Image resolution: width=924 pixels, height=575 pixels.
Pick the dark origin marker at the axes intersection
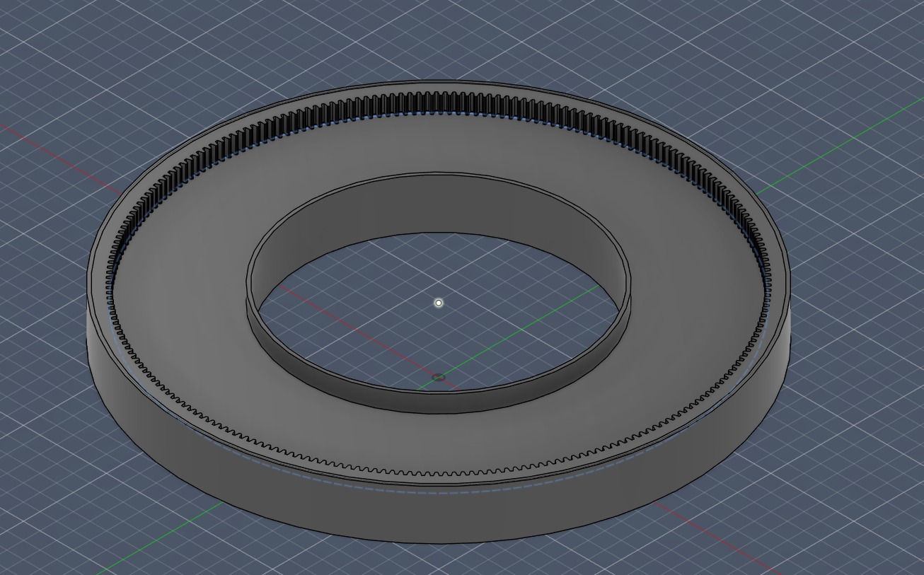[439, 378]
